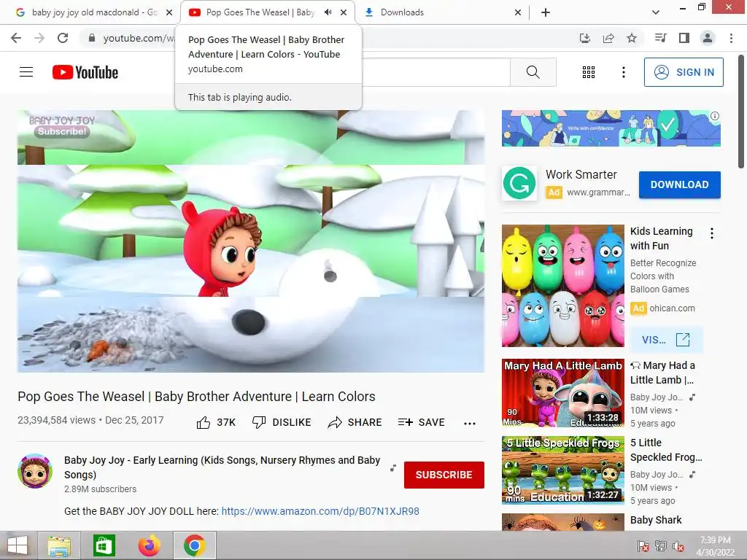Image resolution: width=747 pixels, height=560 pixels.
Task: Reload the current page
Action: click(x=63, y=38)
